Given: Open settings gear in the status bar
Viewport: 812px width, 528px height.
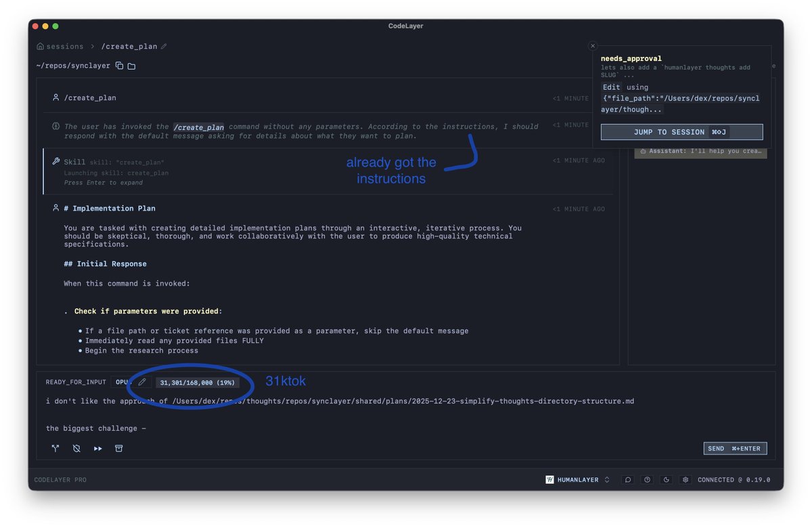Looking at the screenshot, I should coord(685,479).
